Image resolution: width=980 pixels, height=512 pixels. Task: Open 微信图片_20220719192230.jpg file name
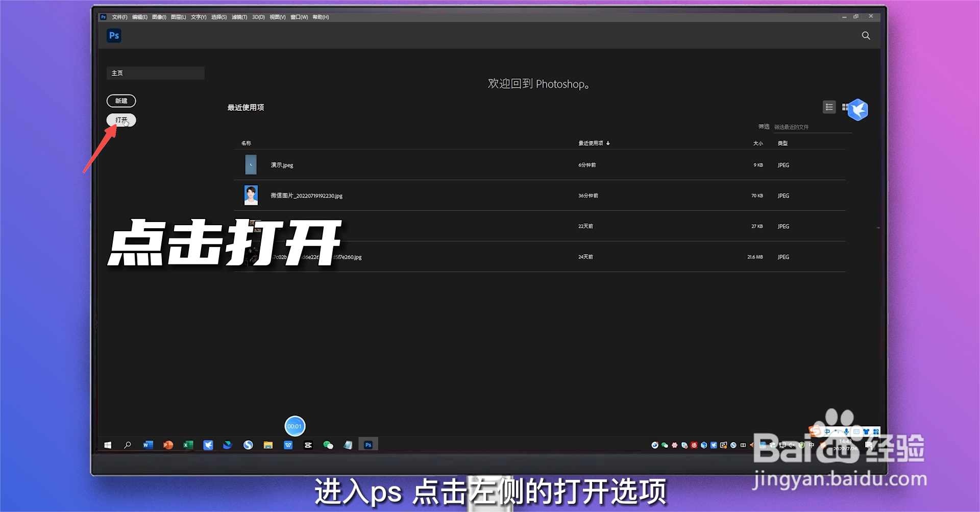click(x=306, y=196)
